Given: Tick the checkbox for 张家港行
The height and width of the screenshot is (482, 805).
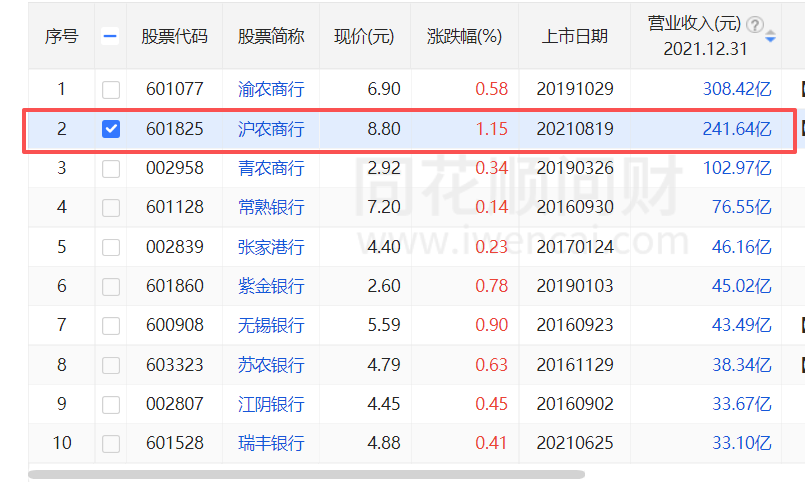Looking at the screenshot, I should (x=111, y=247).
